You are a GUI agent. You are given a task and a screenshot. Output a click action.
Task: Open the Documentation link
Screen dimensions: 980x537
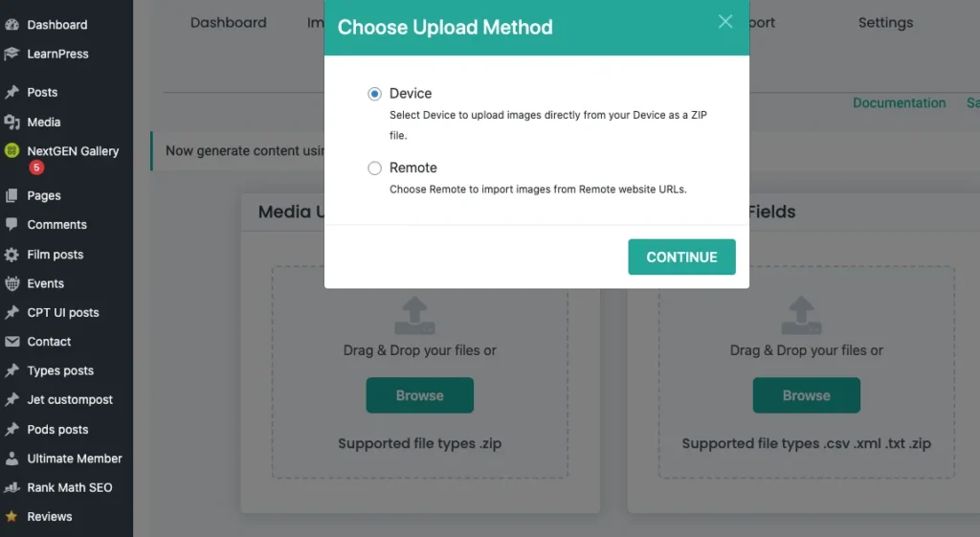[x=899, y=103]
